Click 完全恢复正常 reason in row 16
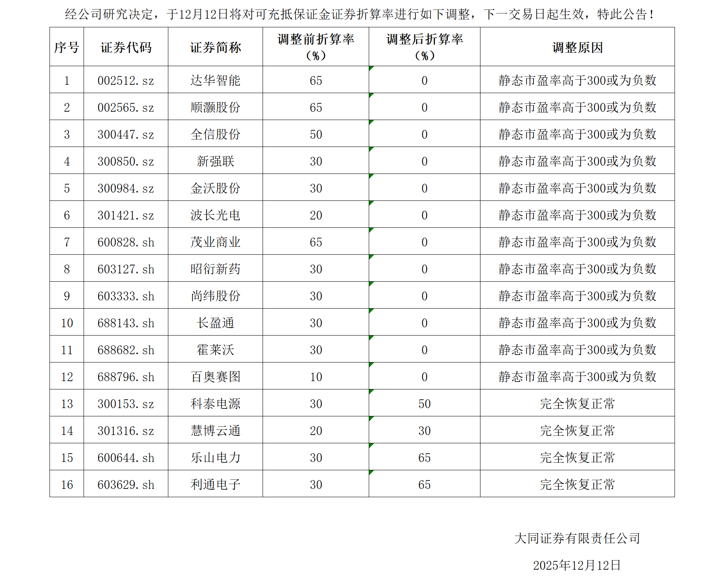Image resolution: width=728 pixels, height=578 pixels. coord(577,485)
